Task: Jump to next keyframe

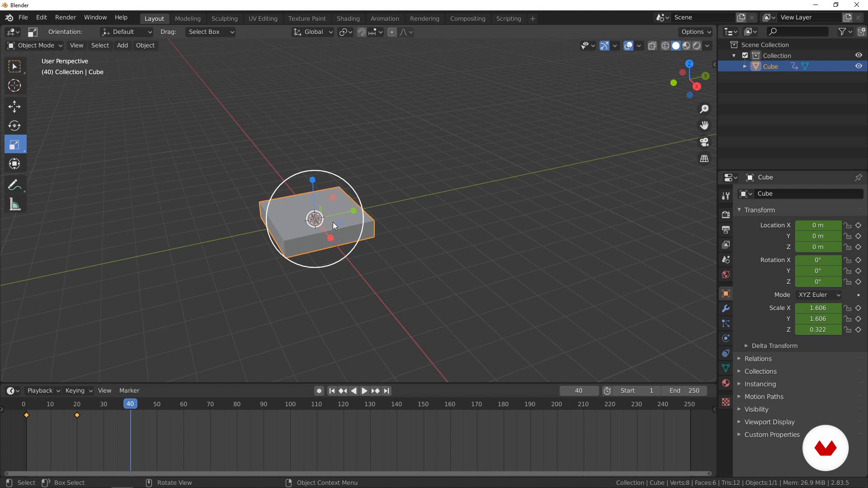Action: pos(375,391)
